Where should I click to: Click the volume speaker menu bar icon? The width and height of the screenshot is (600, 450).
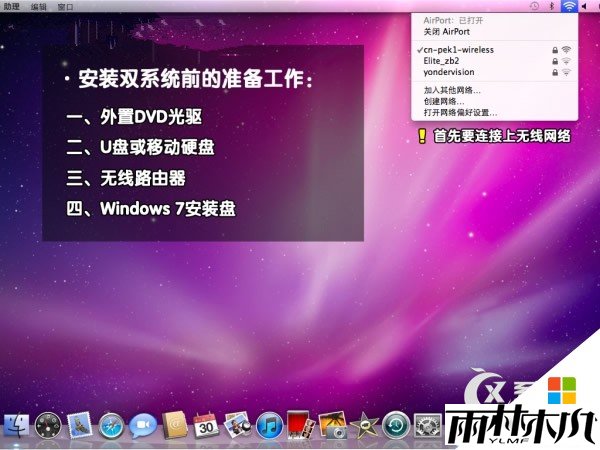click(x=584, y=6)
